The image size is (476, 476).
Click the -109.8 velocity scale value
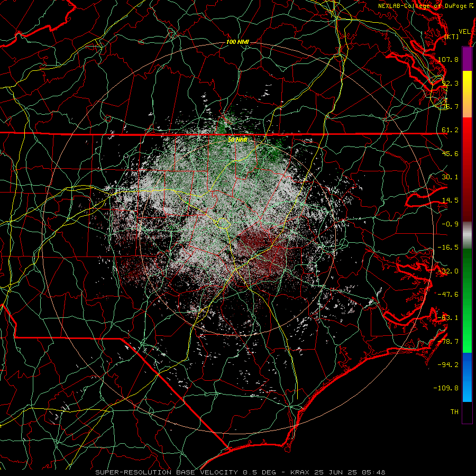coord(446,388)
